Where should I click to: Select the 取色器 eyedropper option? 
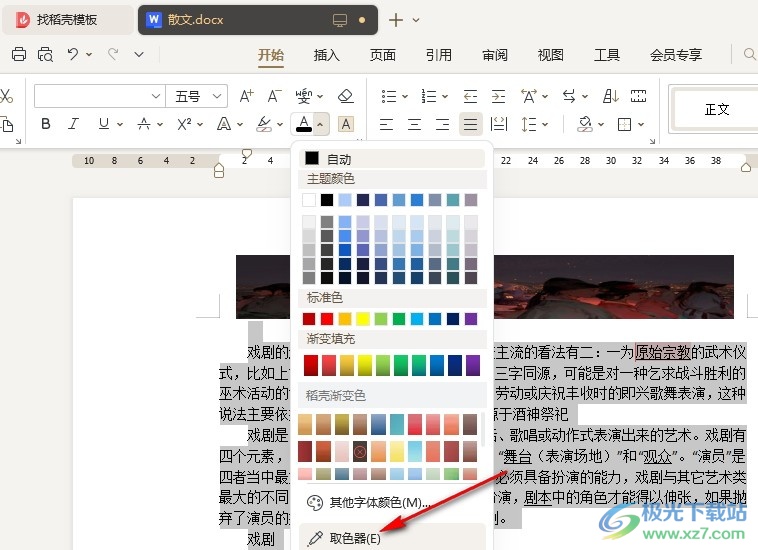[x=354, y=538]
